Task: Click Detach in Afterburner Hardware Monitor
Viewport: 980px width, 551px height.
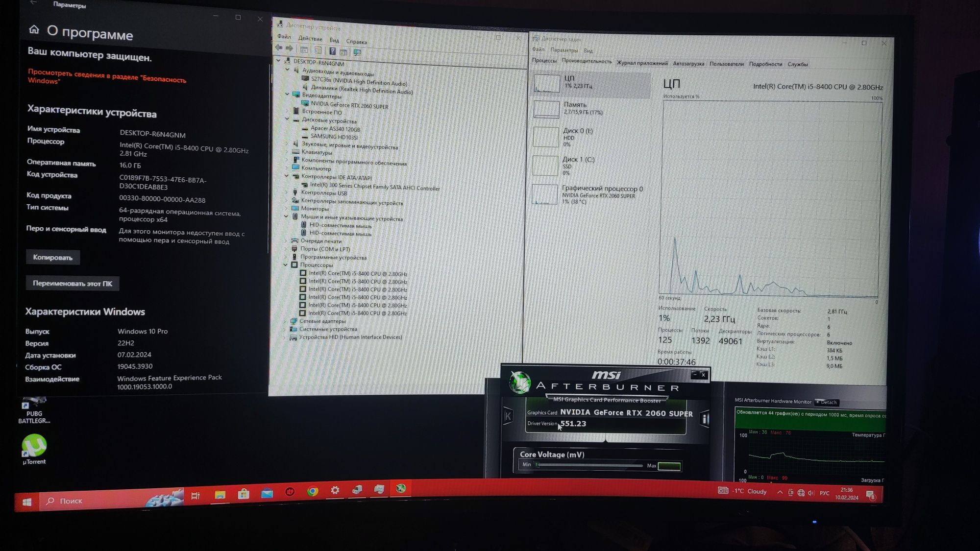Action: pos(826,402)
